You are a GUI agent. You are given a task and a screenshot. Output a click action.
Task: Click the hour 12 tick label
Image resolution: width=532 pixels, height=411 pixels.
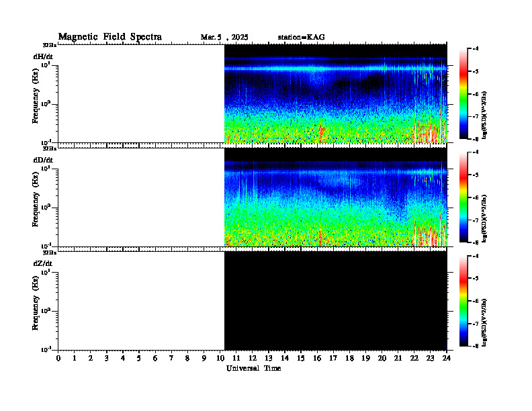pos(253,359)
